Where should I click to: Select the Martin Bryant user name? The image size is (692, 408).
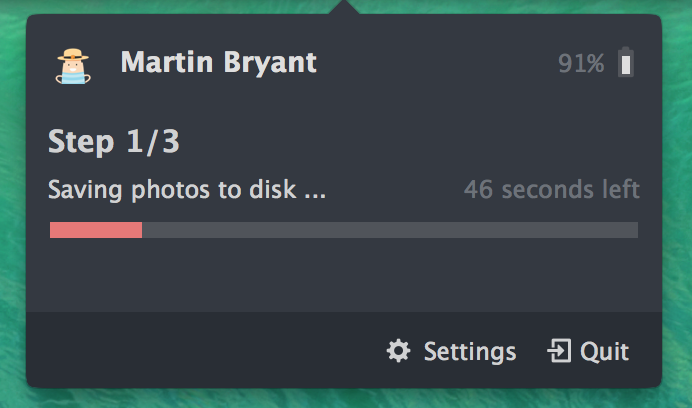click(219, 62)
